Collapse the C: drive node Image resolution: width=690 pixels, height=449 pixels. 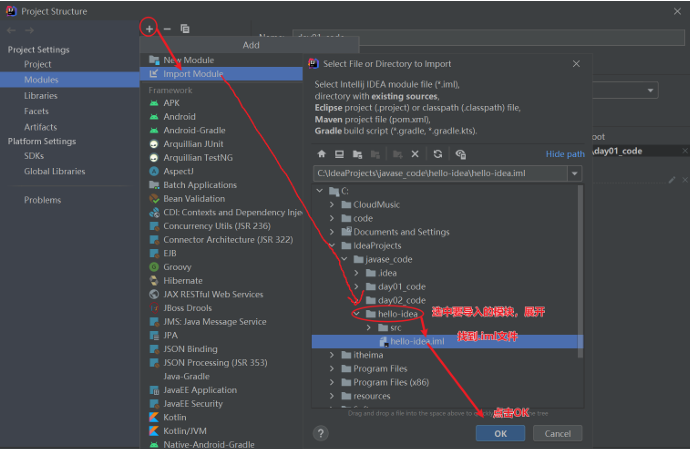(x=320, y=191)
